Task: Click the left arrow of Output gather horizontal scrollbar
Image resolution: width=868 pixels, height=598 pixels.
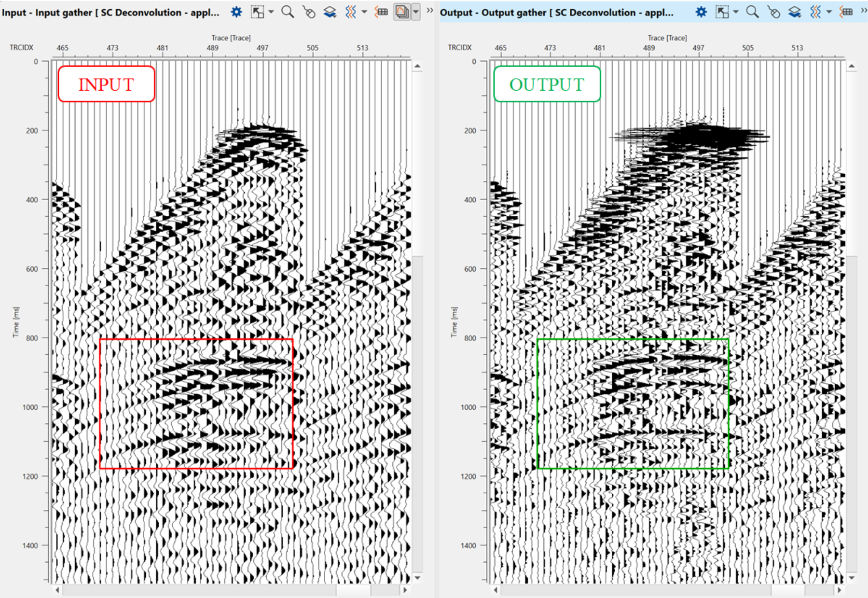Action: tap(496, 590)
